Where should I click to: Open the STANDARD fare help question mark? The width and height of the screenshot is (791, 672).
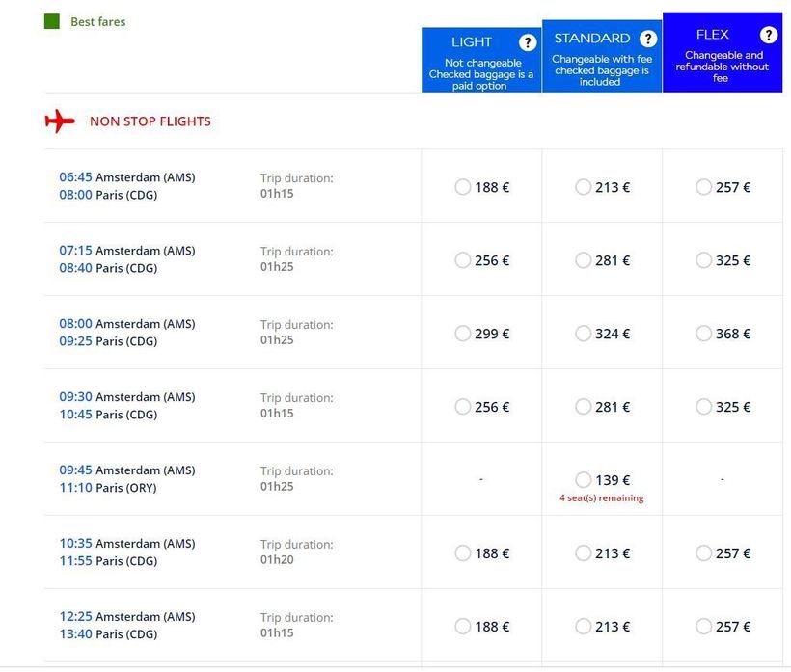648,39
